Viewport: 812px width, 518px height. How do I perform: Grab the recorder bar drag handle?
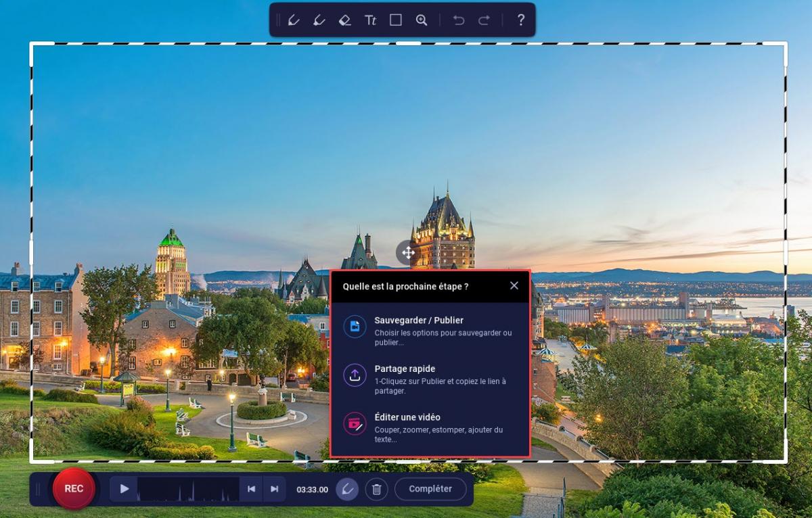click(x=38, y=489)
